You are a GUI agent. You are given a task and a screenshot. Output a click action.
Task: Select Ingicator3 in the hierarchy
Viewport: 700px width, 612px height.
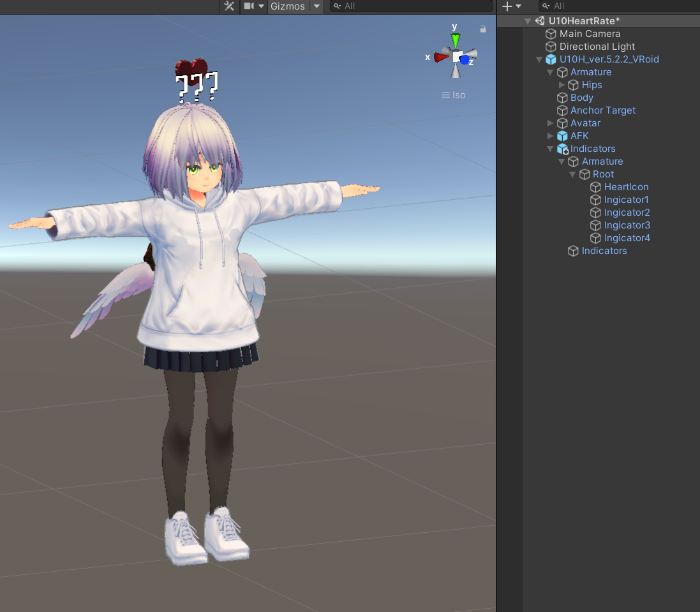(x=627, y=225)
